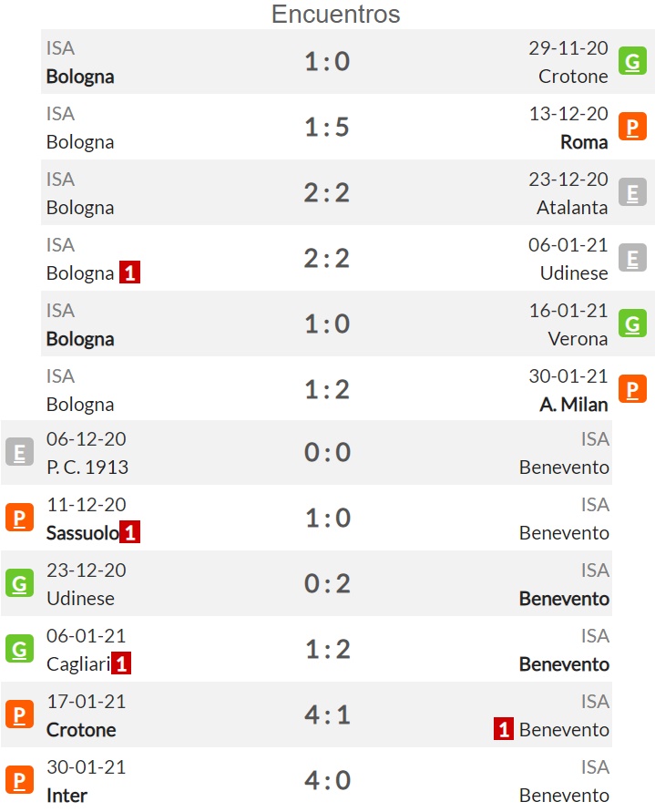The width and height of the screenshot is (655, 812).
Task: Click the red card icon beside Benevento
Action: point(503,729)
